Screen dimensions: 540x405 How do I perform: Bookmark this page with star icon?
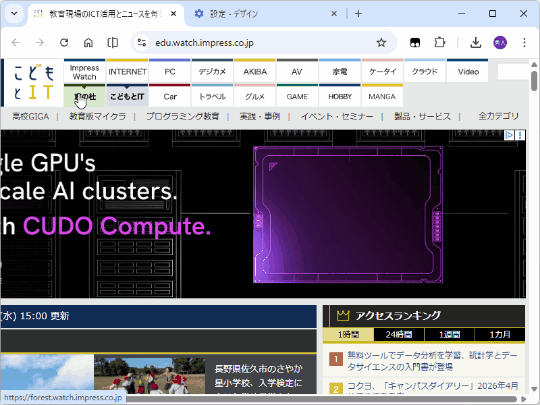381,43
